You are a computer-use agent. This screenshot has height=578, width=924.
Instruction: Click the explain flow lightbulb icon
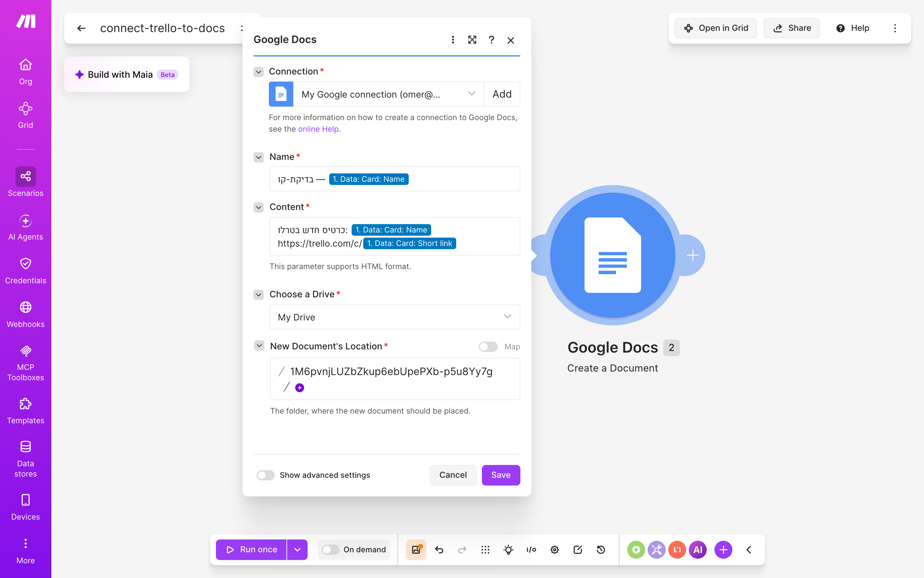coord(508,550)
